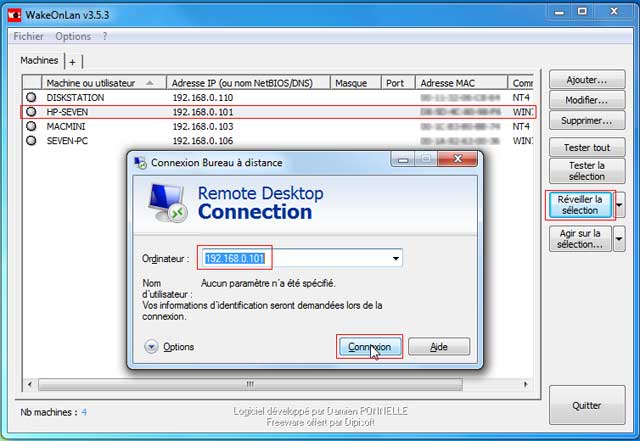Click the Connexion button
Viewport: 640px width, 441px height.
click(x=369, y=347)
